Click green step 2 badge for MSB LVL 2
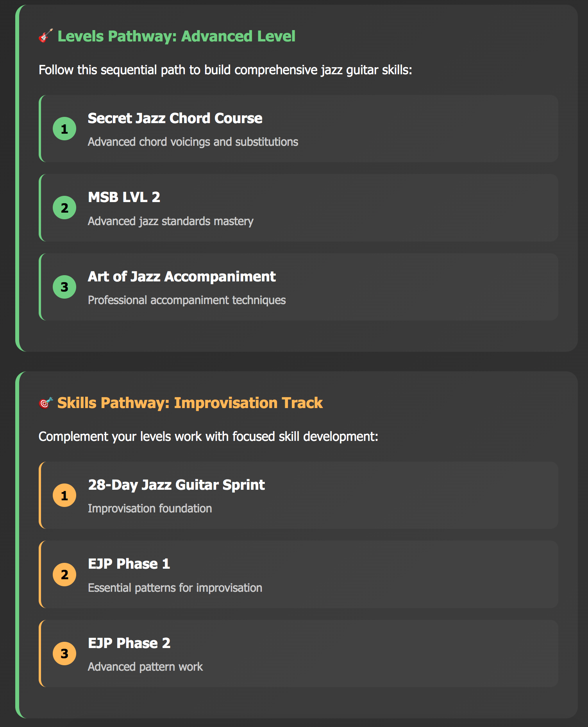The image size is (588, 727). [64, 208]
